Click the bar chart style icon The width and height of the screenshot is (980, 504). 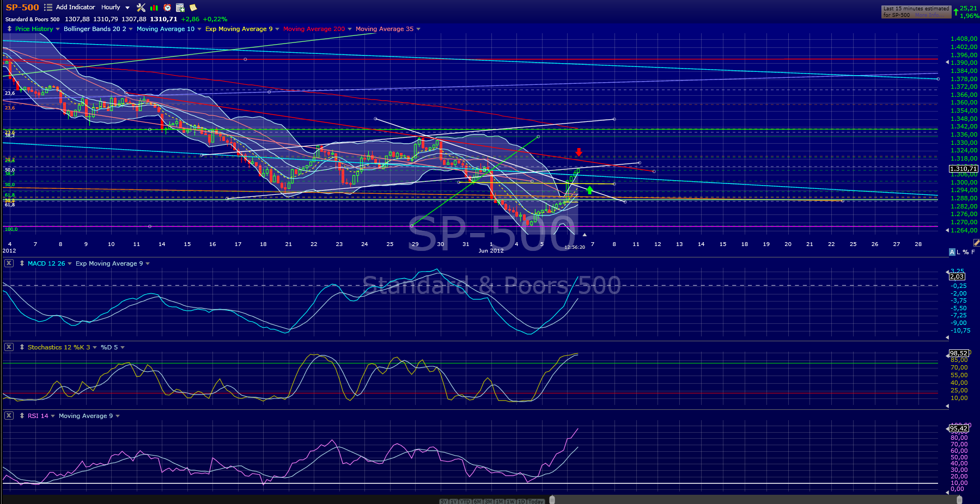coord(154,8)
